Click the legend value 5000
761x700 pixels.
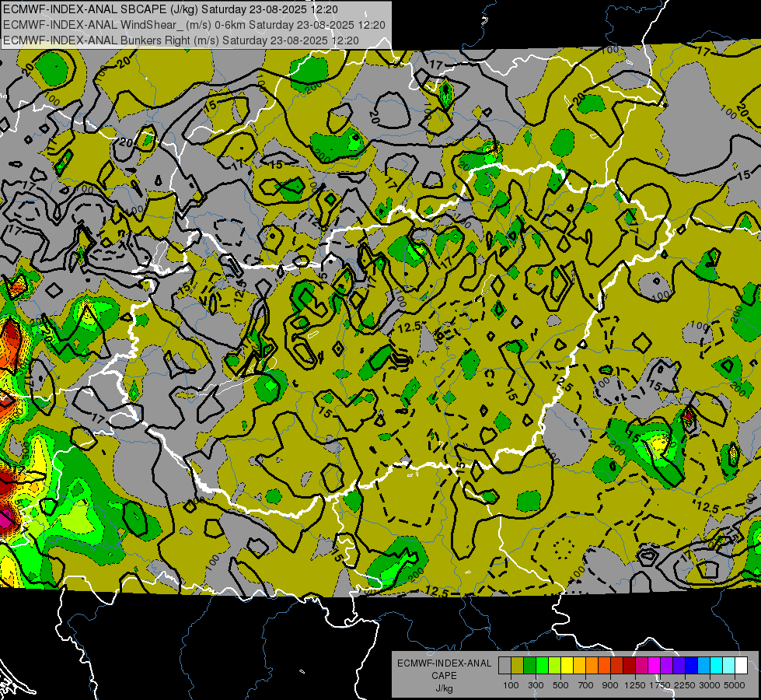[735, 685]
